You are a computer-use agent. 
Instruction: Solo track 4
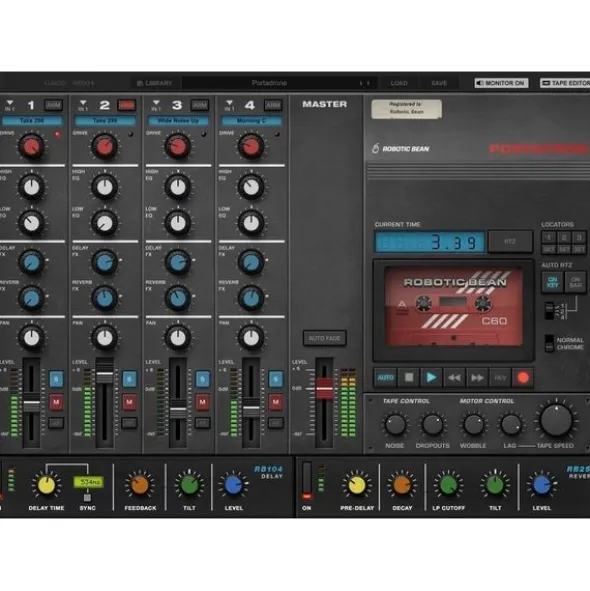[x=276, y=379]
